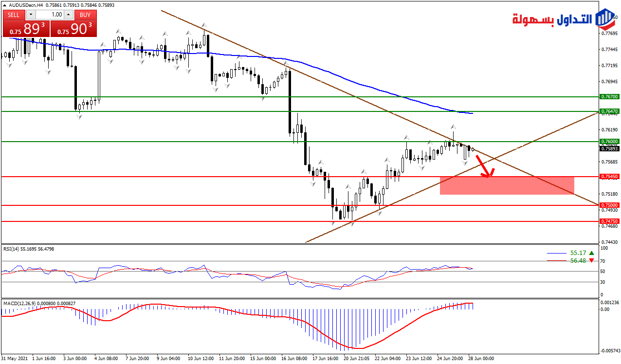Click the 0.75893 current price label

point(609,148)
